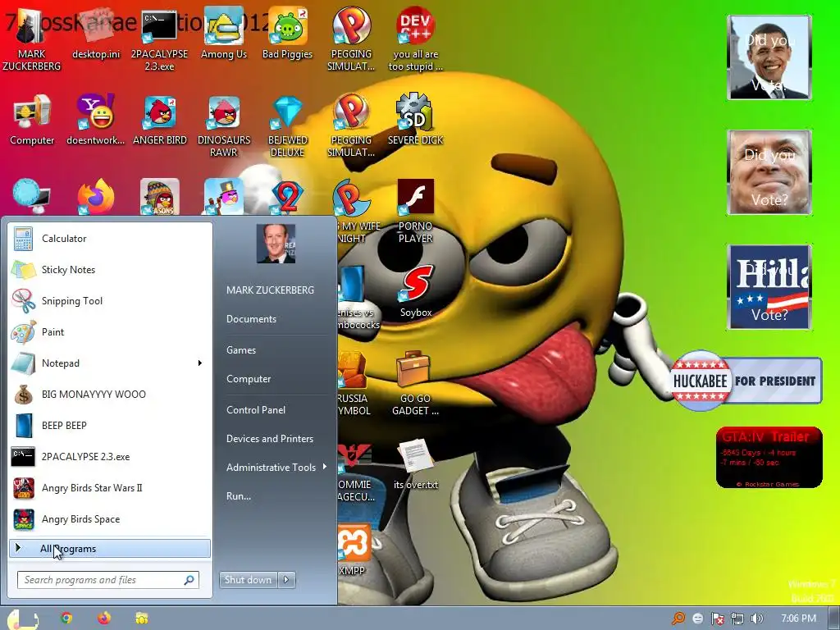Open Games from the Start menu
Screen dimensions: 840x630
241,349
